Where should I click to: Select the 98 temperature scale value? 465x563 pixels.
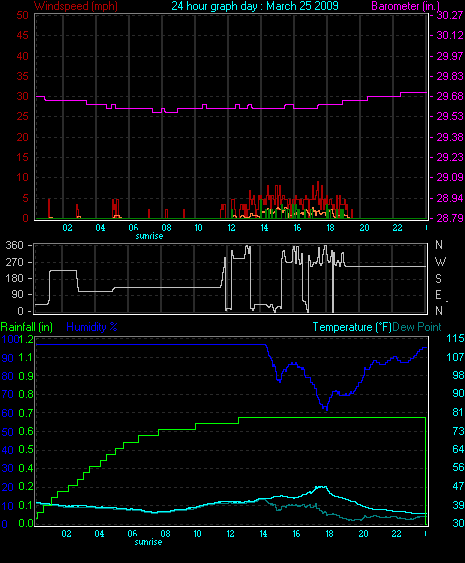click(x=458, y=375)
